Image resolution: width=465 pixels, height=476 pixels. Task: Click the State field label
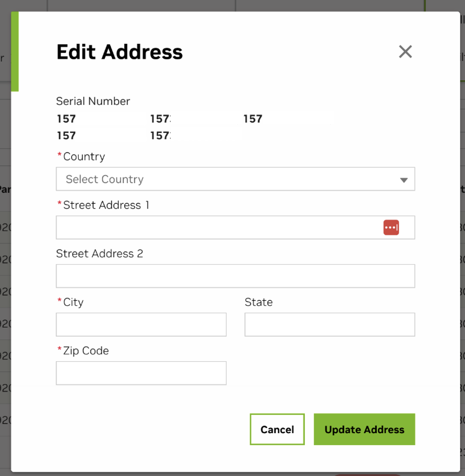[x=258, y=302]
